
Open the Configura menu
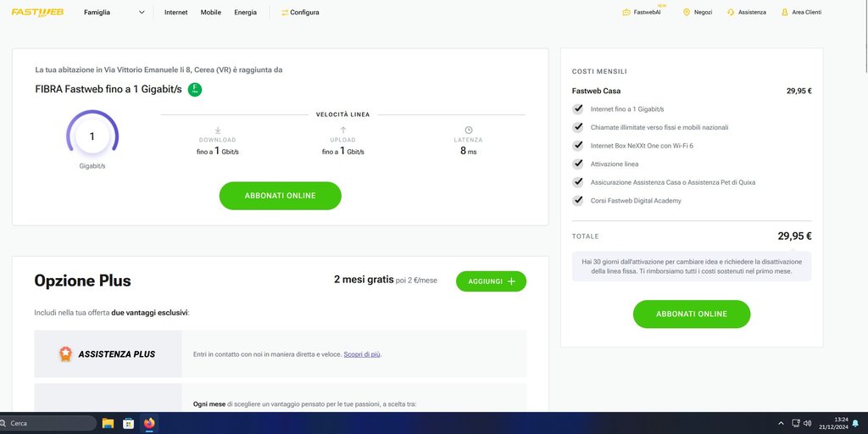(300, 13)
